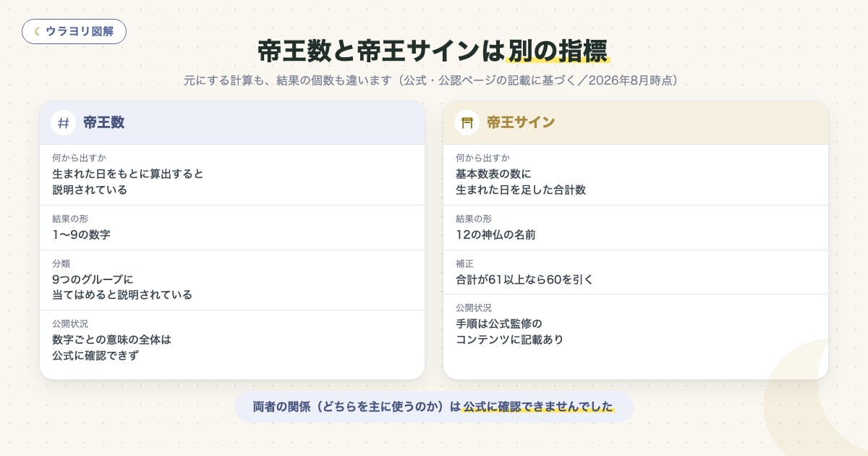868x456 pixels.
Task: Click 当てはめると説明されている text
Action: pos(122,295)
